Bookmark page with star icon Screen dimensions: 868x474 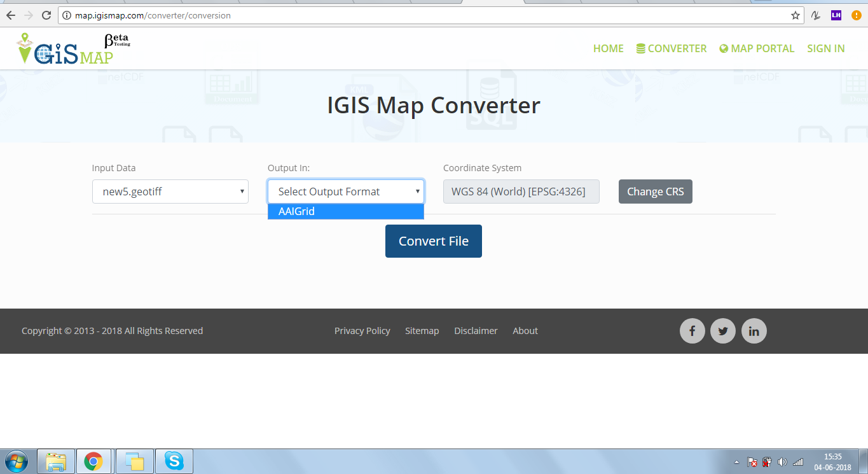point(796,15)
